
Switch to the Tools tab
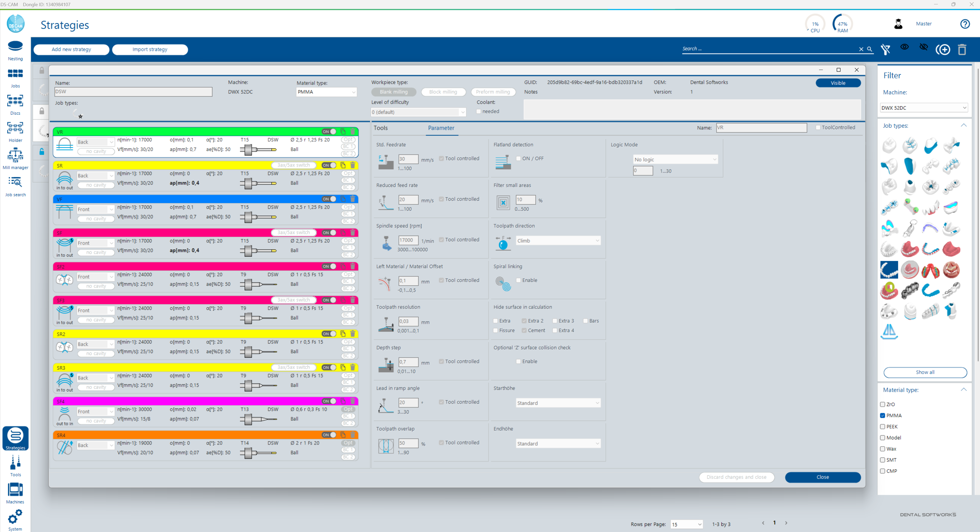click(380, 128)
